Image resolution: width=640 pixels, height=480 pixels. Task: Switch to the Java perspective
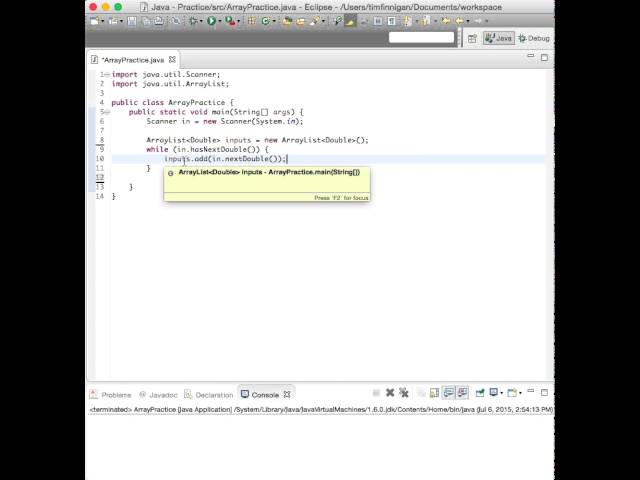pos(499,38)
